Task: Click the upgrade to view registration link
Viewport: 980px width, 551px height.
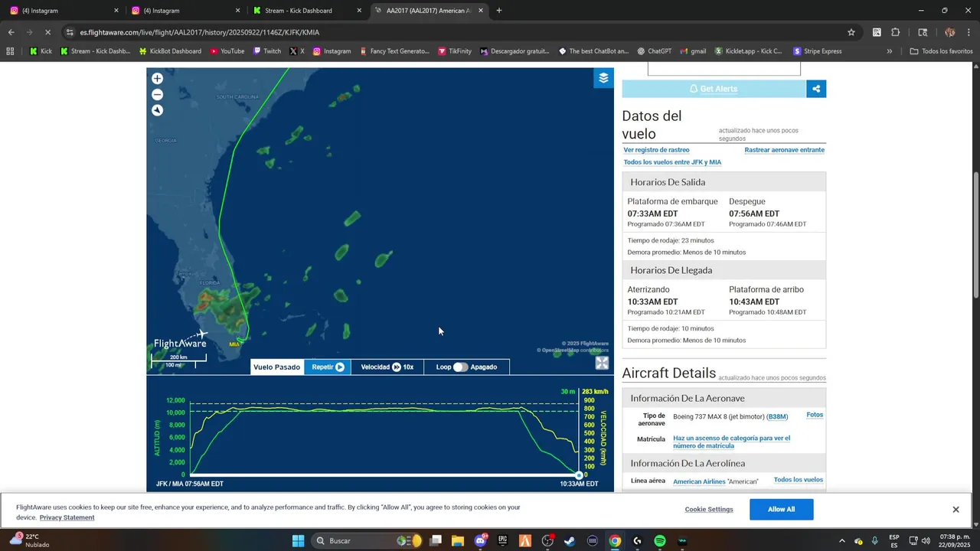Action: point(731,442)
